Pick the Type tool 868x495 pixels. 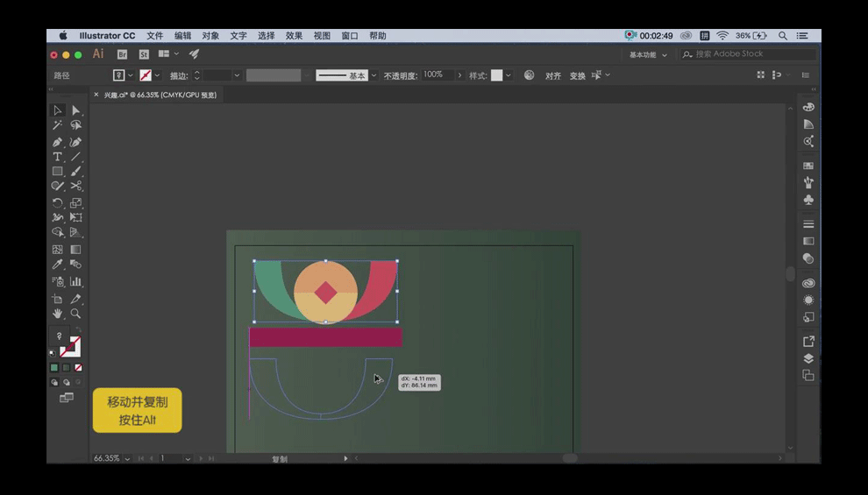click(x=57, y=157)
